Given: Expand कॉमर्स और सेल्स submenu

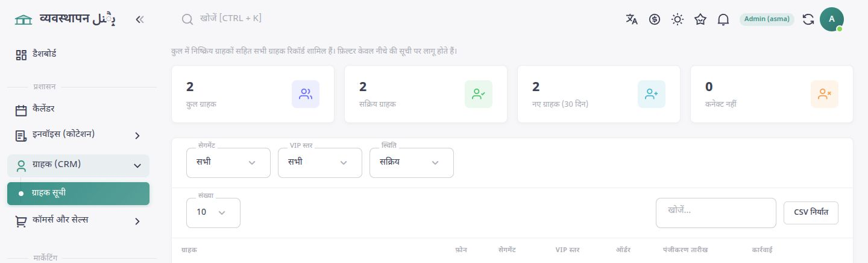Looking at the screenshot, I should click(78, 221).
